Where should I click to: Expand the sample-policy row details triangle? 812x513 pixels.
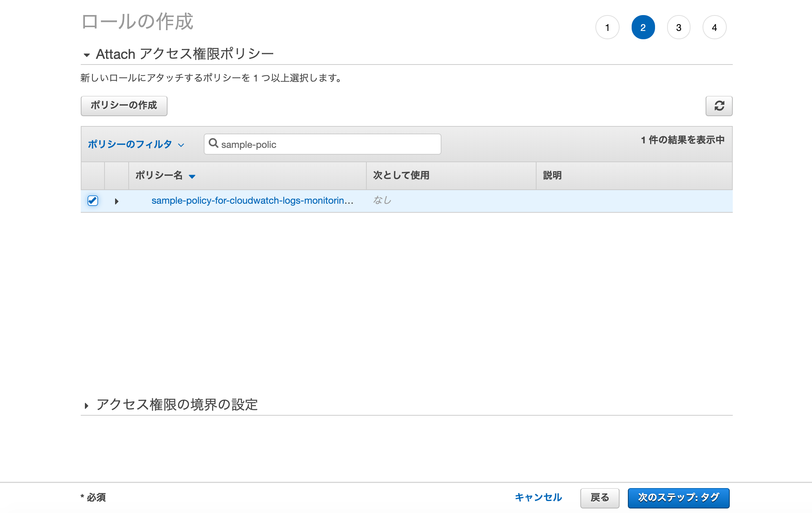coord(117,201)
